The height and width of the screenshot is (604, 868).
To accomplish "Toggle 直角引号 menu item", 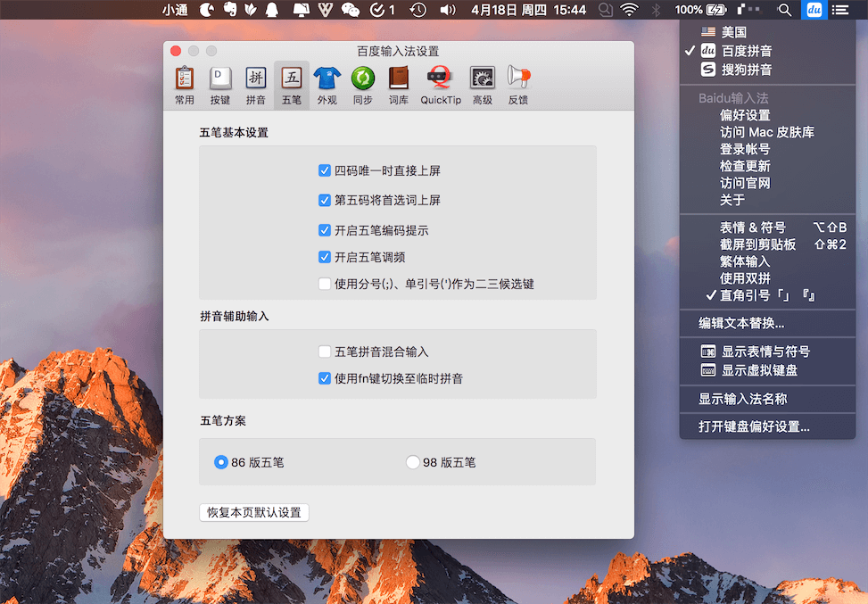I will [x=767, y=295].
